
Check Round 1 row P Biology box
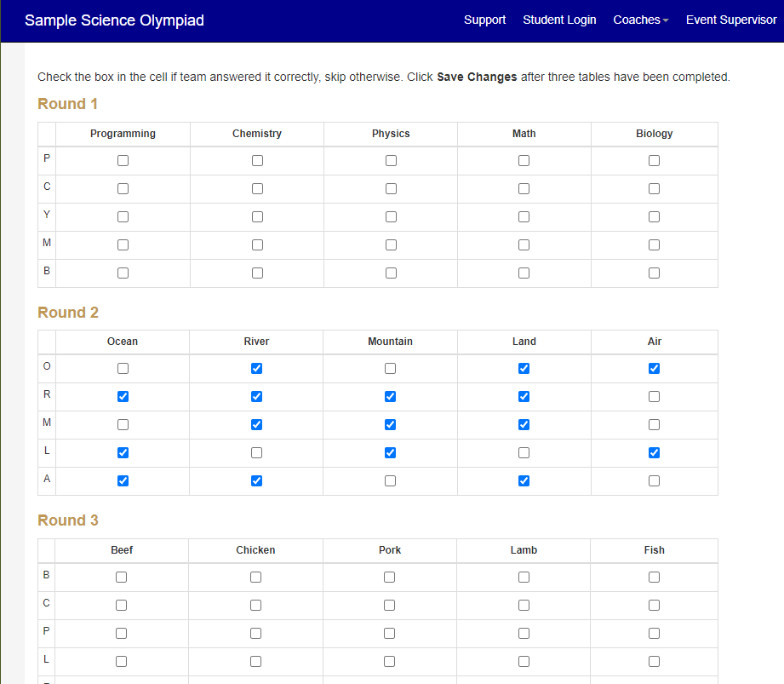(654, 161)
